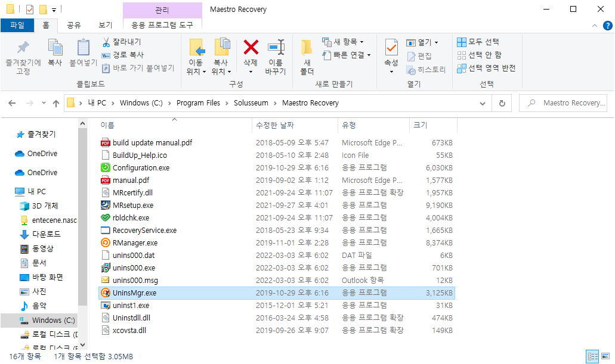Expand the address bar history dropdown
Viewport: 615px width, 364px height.
pyautogui.click(x=483, y=104)
